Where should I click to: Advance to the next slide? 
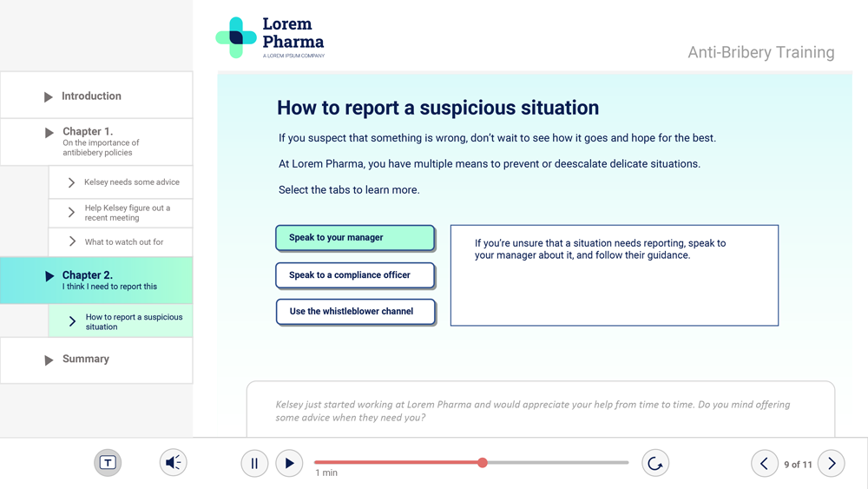click(x=831, y=464)
